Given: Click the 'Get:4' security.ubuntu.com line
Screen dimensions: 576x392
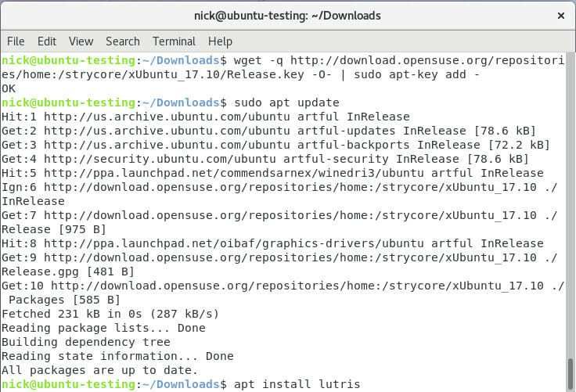Looking at the screenshot, I should pos(265,159).
